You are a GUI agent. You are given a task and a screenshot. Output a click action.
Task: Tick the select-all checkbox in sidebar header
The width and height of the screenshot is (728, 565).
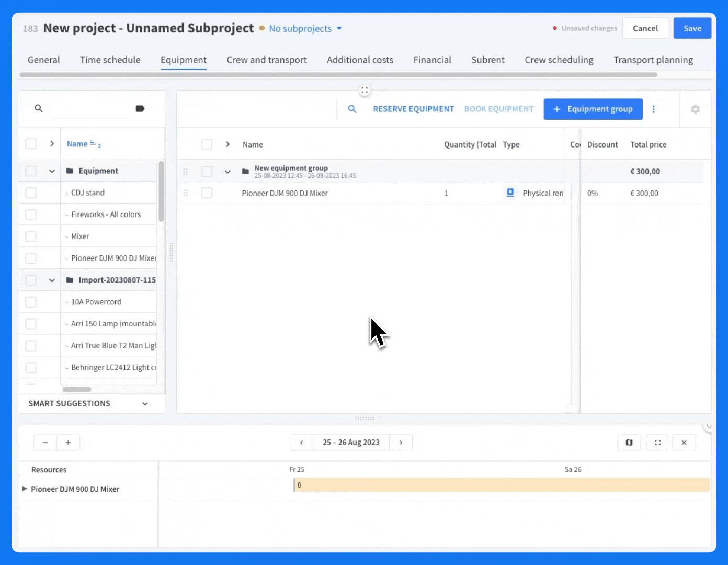31,143
